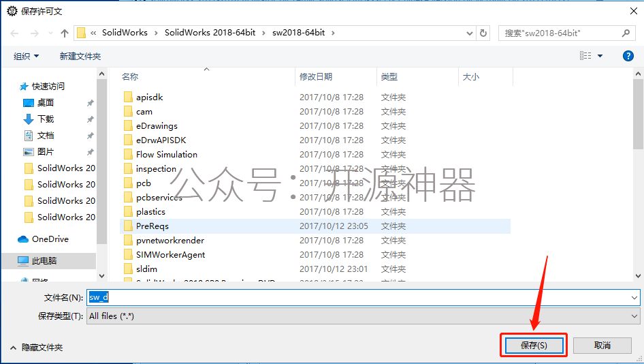Click PreReqs date 2017/10/12 23:05

pos(334,226)
